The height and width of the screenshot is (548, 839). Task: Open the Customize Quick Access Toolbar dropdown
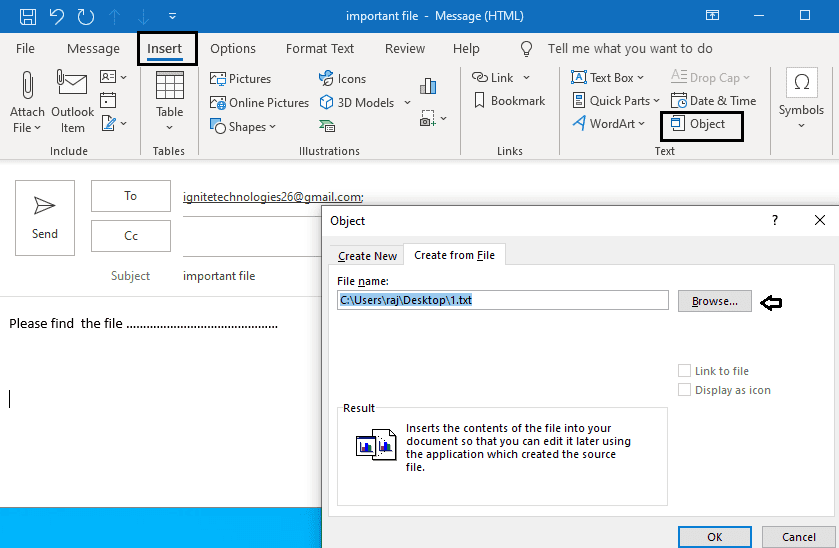click(x=172, y=16)
